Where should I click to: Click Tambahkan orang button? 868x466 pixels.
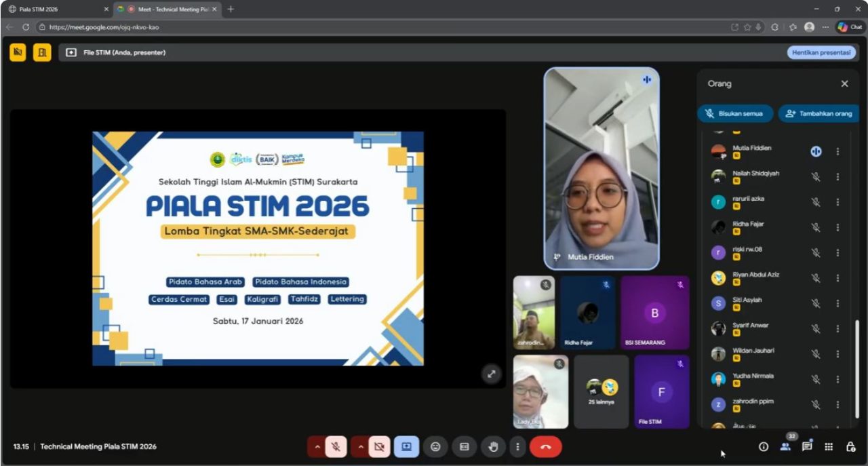coord(819,114)
